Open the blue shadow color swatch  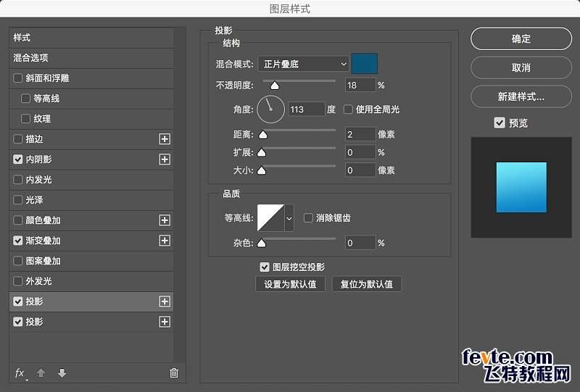[x=365, y=64]
